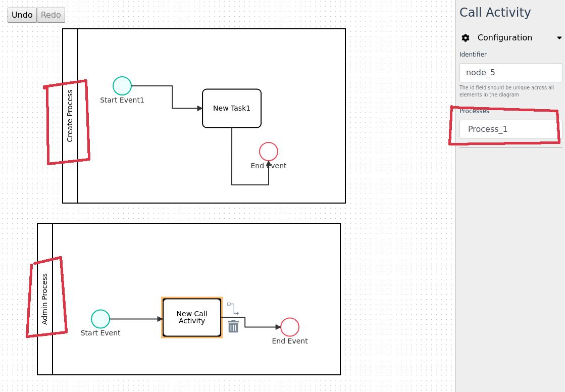Viewport: 565px width, 392px height.
Task: Select the Start Event circle in Admin Process
Action: [x=100, y=319]
